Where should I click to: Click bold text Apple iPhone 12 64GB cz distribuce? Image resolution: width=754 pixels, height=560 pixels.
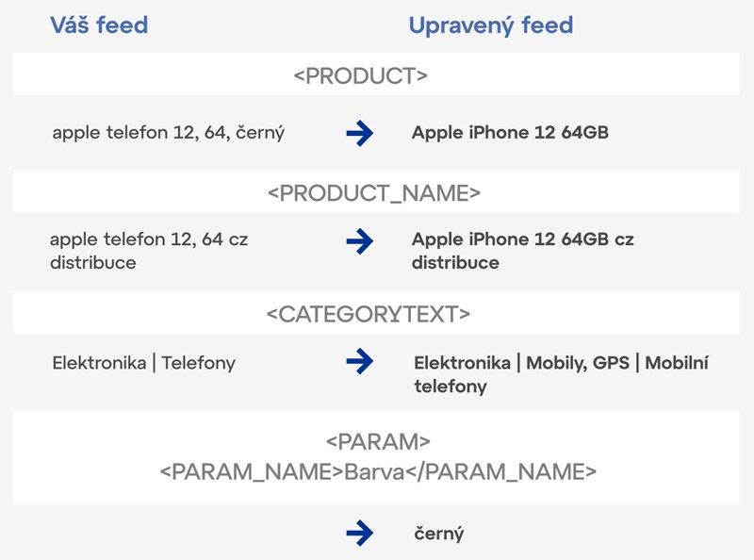coord(523,251)
